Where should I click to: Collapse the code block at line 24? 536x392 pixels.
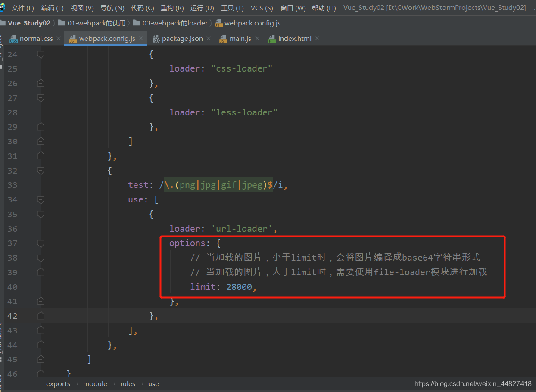pos(41,54)
